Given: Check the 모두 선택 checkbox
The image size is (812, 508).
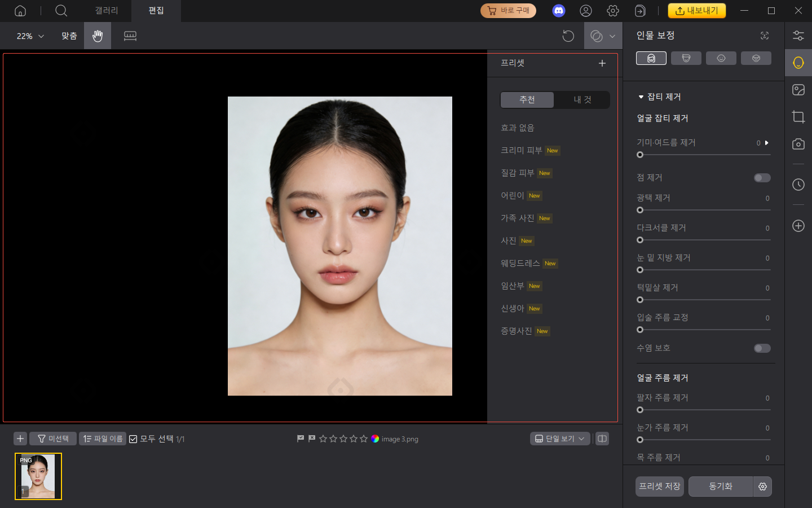Looking at the screenshot, I should 134,439.
